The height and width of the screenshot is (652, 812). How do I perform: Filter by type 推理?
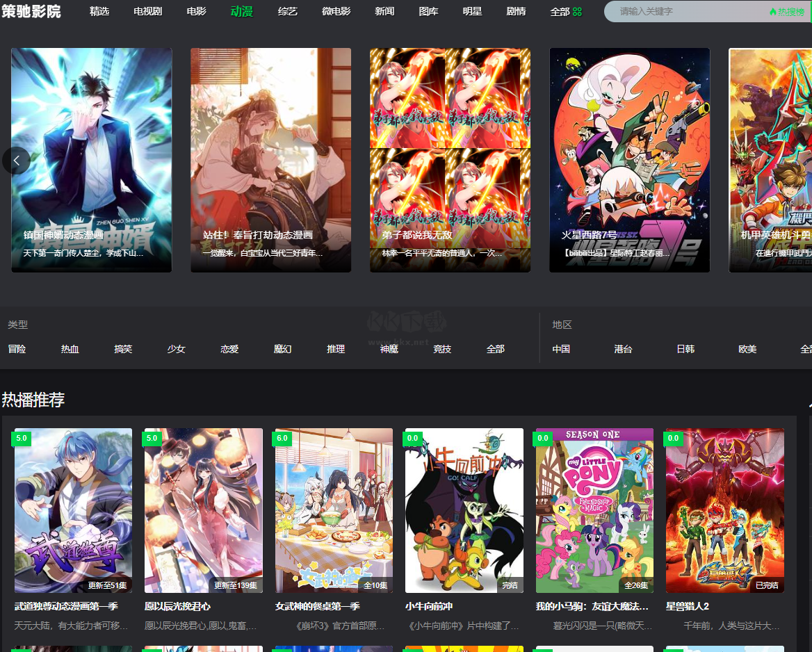pos(336,349)
